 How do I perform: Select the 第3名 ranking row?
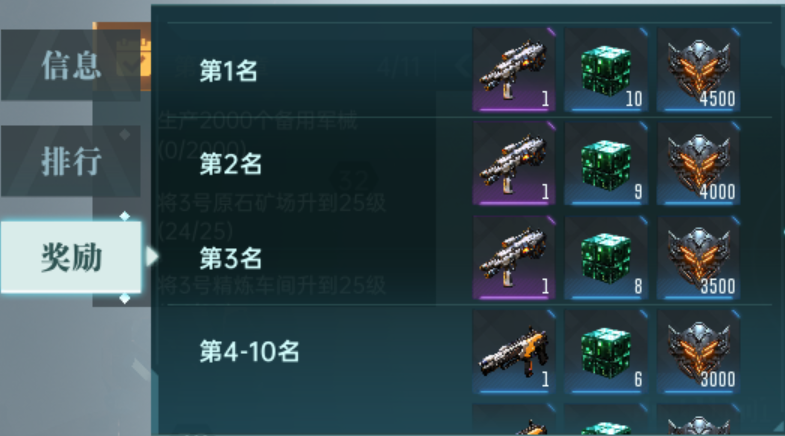coord(470,258)
